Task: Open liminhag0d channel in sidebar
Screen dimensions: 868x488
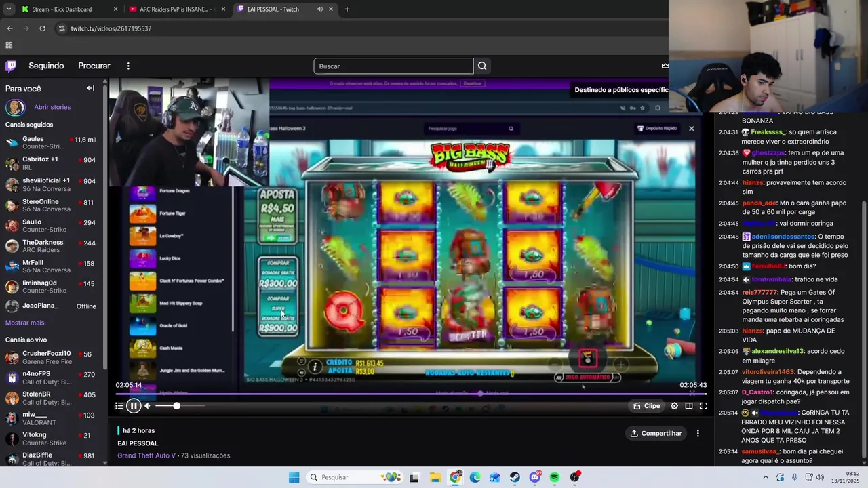Action: (52, 287)
